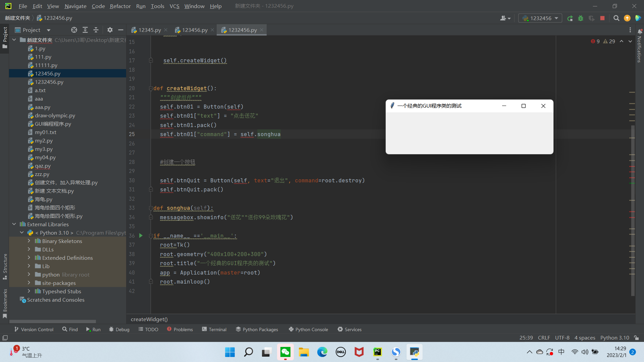Expand Binary Skeletons node
Viewport: 644px width, 362px height.
[29, 241]
